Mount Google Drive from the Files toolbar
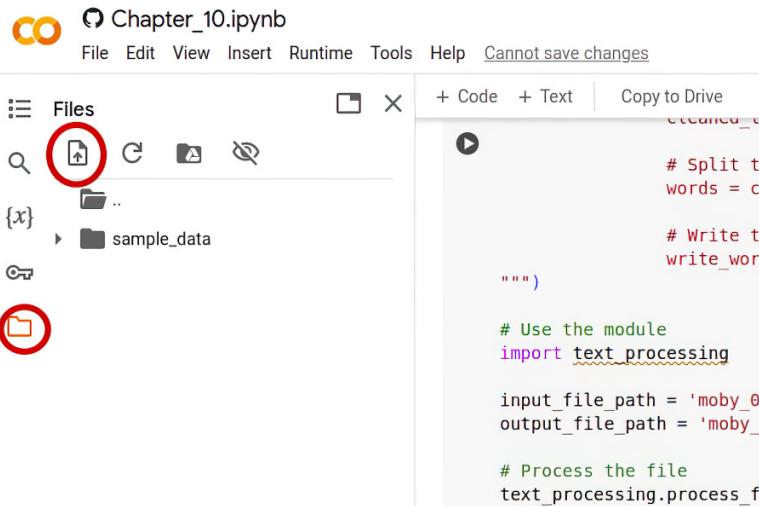 tap(188, 153)
